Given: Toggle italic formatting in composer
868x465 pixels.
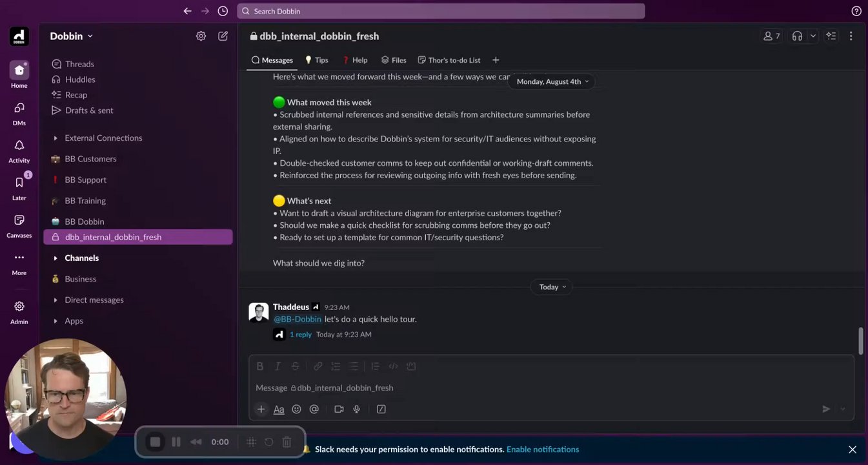Looking at the screenshot, I should pyautogui.click(x=278, y=366).
